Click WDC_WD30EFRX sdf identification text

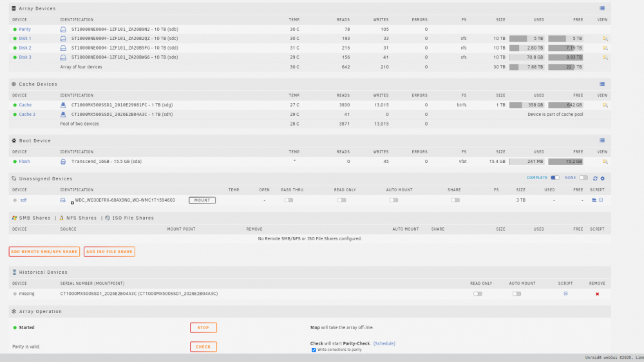[125, 200]
